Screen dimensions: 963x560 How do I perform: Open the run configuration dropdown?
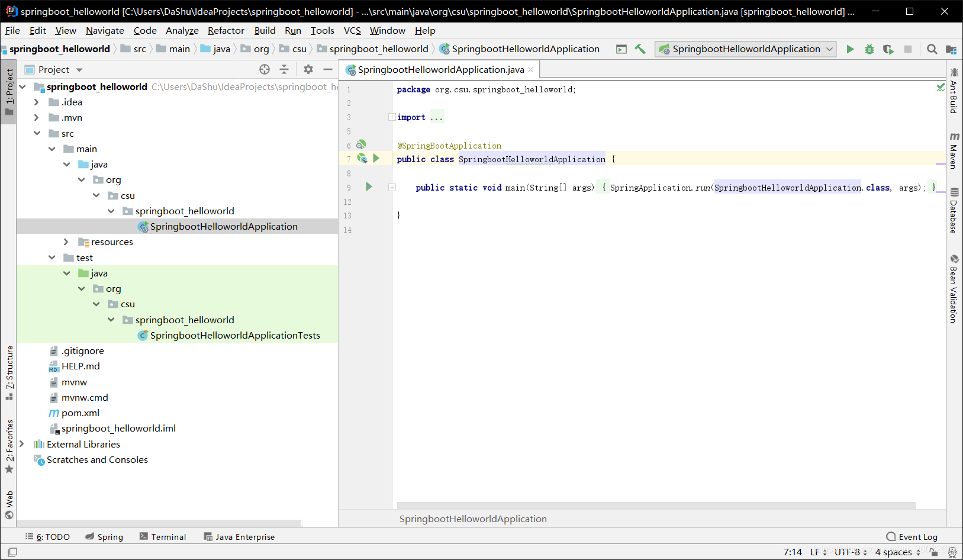tap(745, 49)
